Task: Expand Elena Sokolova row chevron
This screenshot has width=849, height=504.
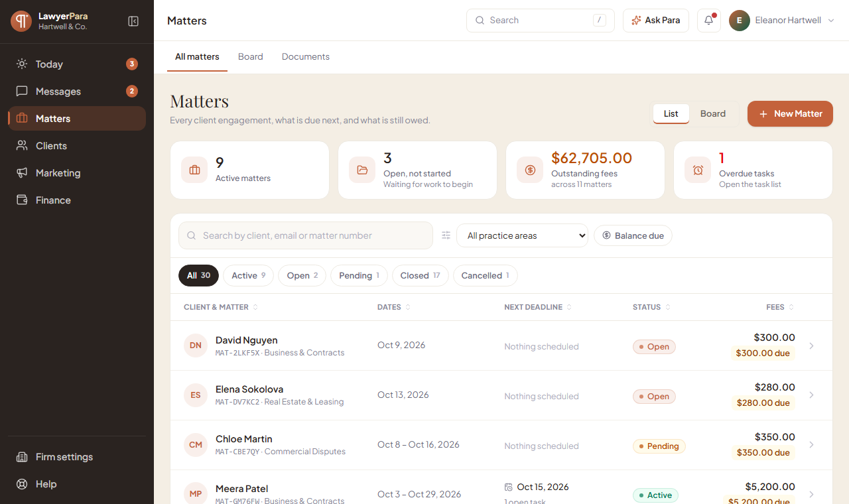Action: click(x=811, y=395)
